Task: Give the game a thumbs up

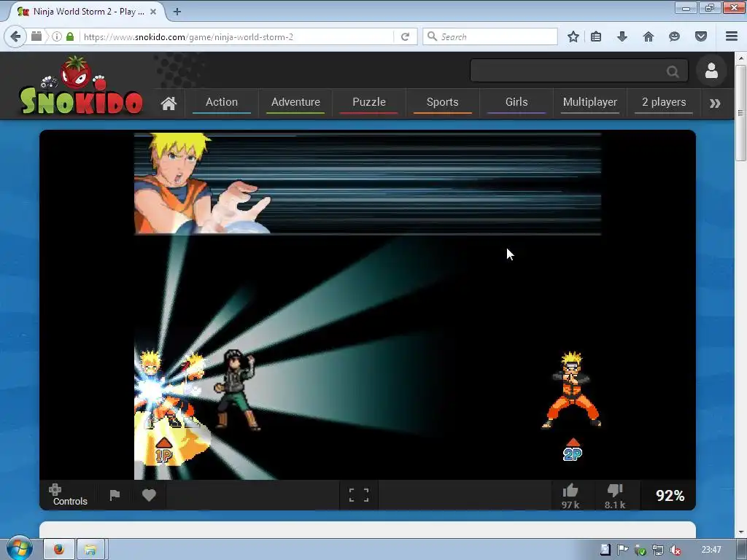Action: click(x=570, y=496)
